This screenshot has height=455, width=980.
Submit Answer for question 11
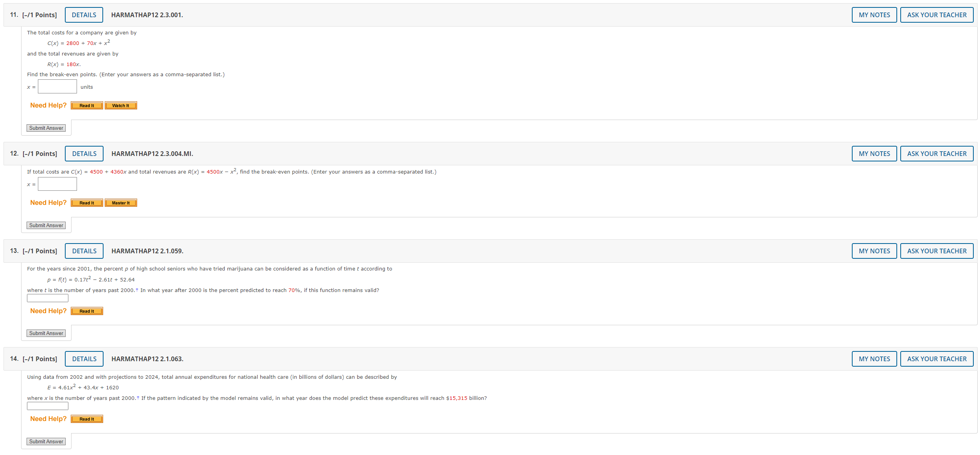pyautogui.click(x=46, y=128)
